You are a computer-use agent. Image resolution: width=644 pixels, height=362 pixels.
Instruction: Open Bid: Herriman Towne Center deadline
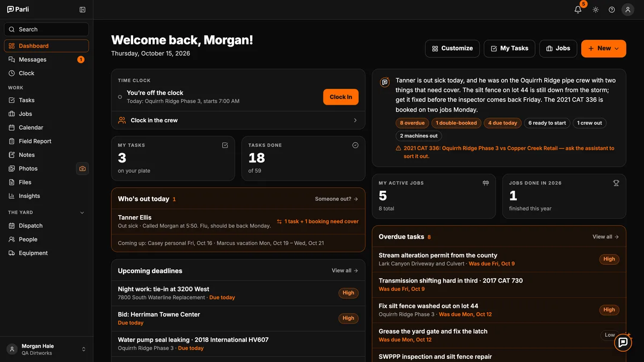click(238, 319)
